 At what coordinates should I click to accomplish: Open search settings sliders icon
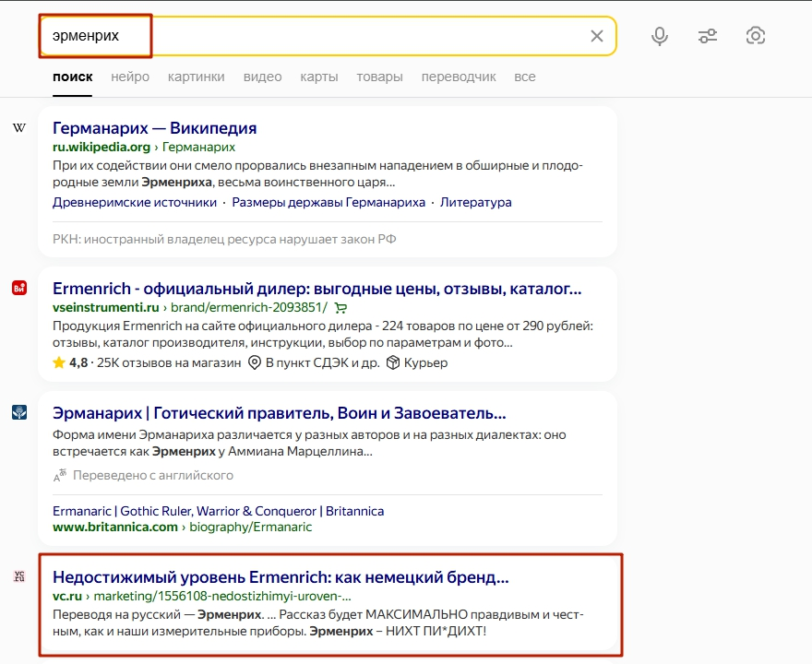pos(708,36)
